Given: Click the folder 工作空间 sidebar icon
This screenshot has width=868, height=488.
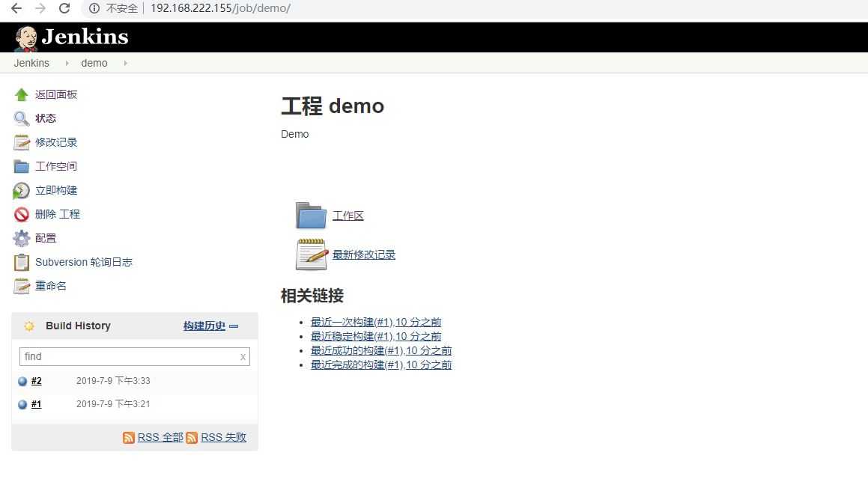Looking at the screenshot, I should click(21, 166).
